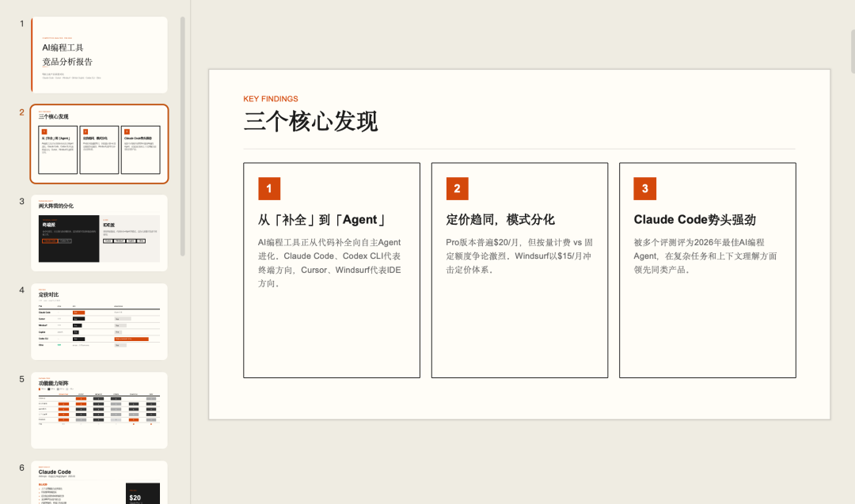Viewport: 855px width, 504px height.
Task: Click the KEY FINDINGS label
Action: tap(271, 99)
